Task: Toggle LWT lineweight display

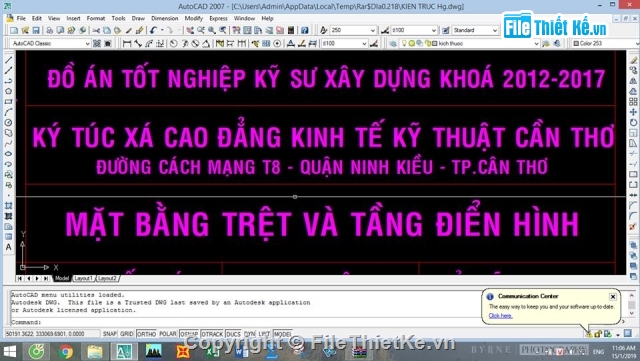Action: [x=264, y=334]
